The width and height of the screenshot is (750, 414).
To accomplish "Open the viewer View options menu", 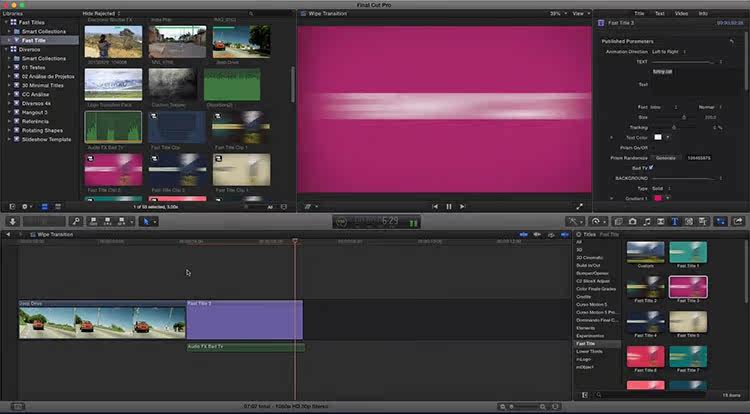I will pos(581,13).
